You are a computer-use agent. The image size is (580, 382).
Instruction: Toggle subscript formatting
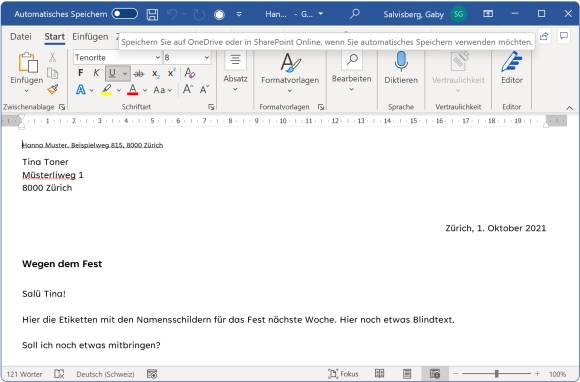[x=156, y=74]
